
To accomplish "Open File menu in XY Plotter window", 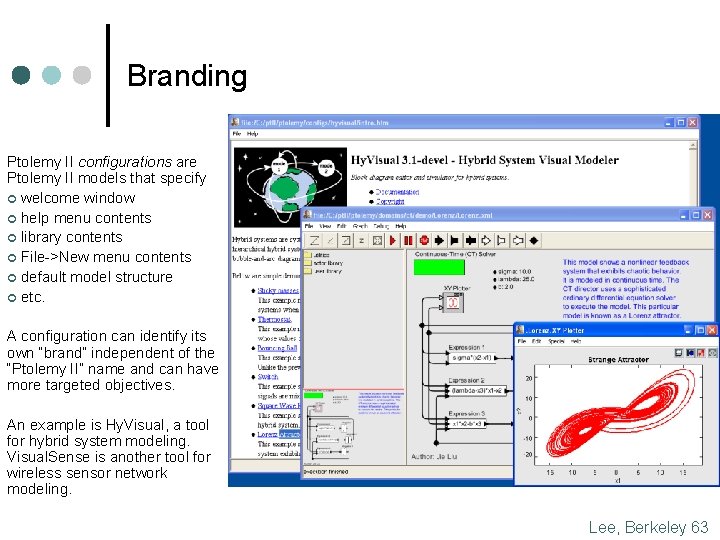I will point(522,341).
